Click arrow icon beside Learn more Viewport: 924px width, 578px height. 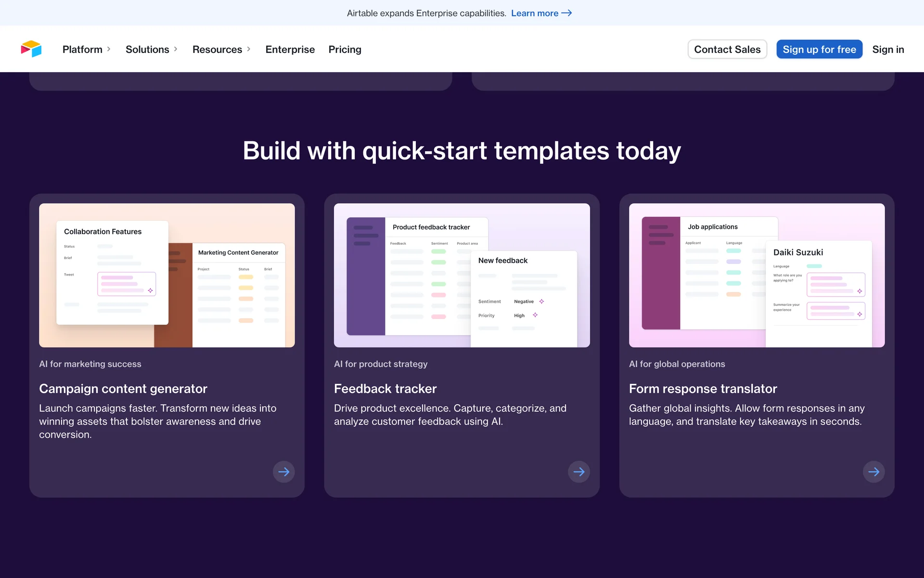tap(567, 13)
